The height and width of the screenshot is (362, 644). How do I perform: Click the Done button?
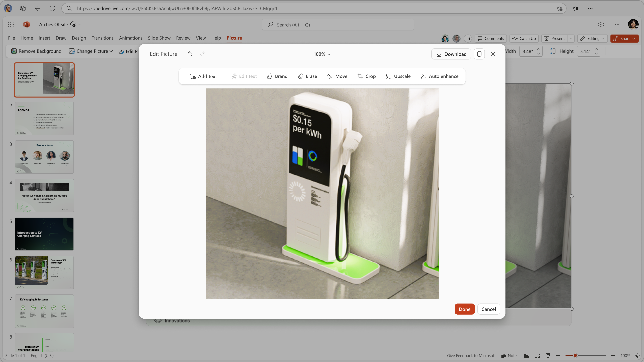[465, 309]
